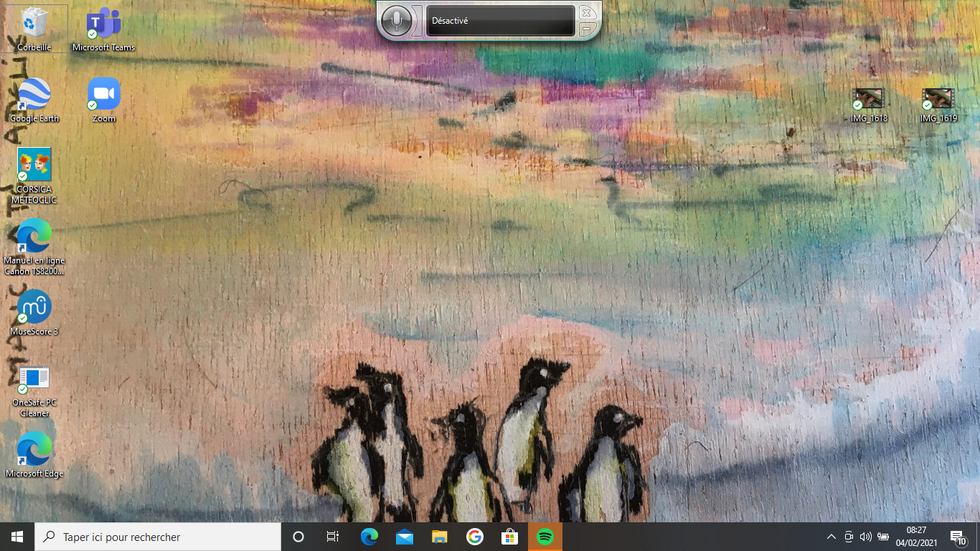Select the MuseScore 3 desktop icon
This screenshot has height=551, width=980.
34,313
